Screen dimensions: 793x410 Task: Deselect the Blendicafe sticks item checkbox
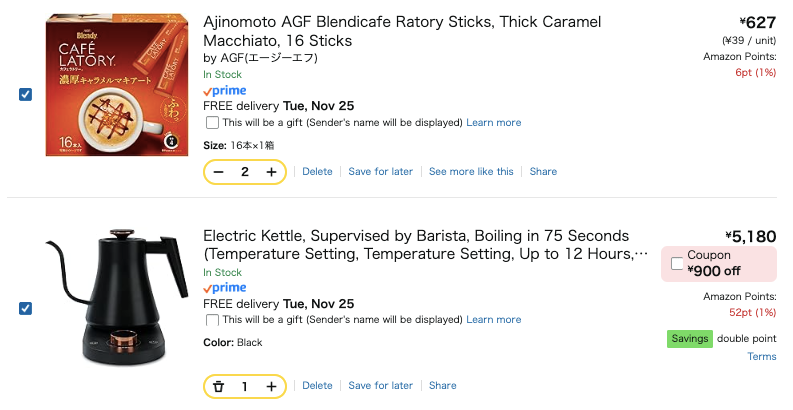26,94
